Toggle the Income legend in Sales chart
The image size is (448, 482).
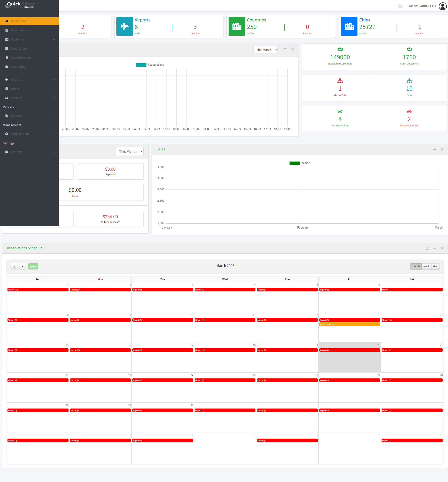(x=299, y=163)
